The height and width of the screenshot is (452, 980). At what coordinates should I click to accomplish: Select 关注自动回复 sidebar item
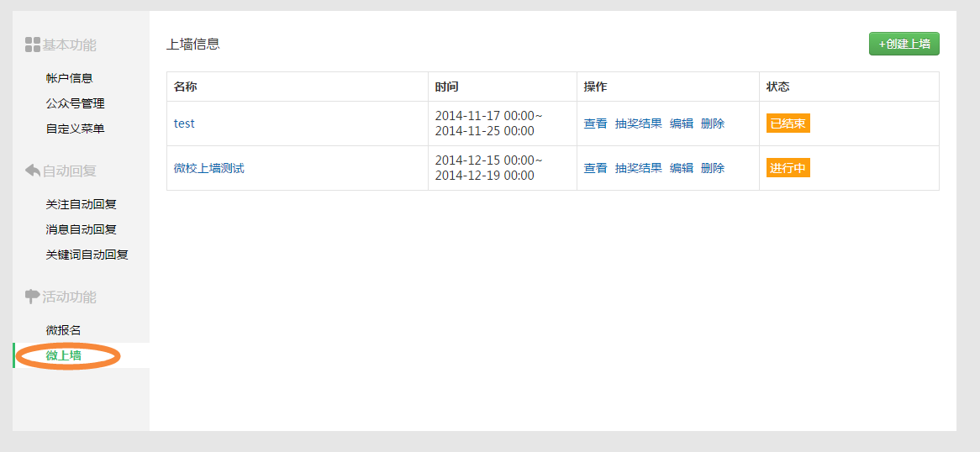82,204
